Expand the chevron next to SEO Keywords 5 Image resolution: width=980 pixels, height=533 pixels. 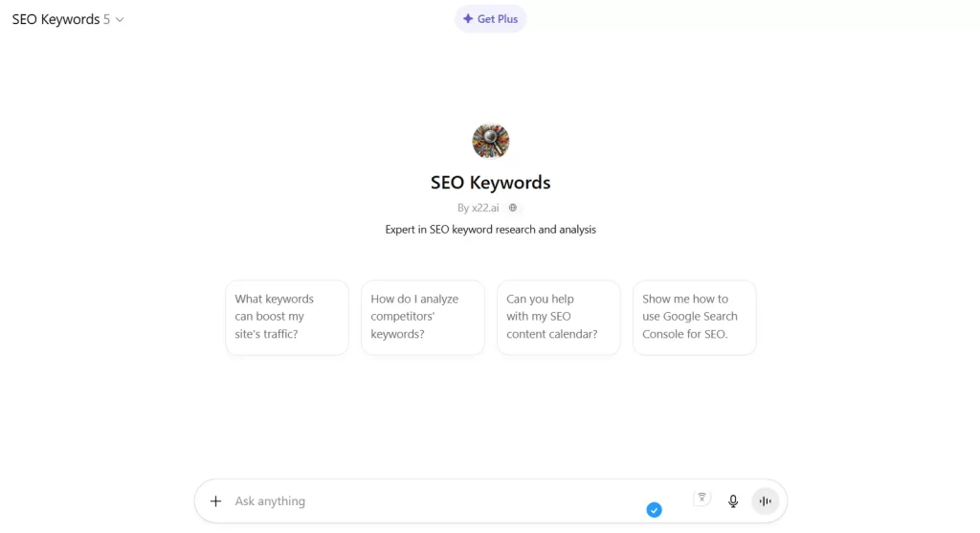pos(120,20)
